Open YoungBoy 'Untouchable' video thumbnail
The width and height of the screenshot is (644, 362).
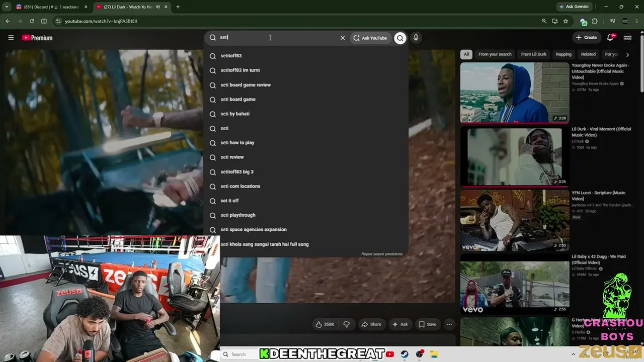coord(515,93)
